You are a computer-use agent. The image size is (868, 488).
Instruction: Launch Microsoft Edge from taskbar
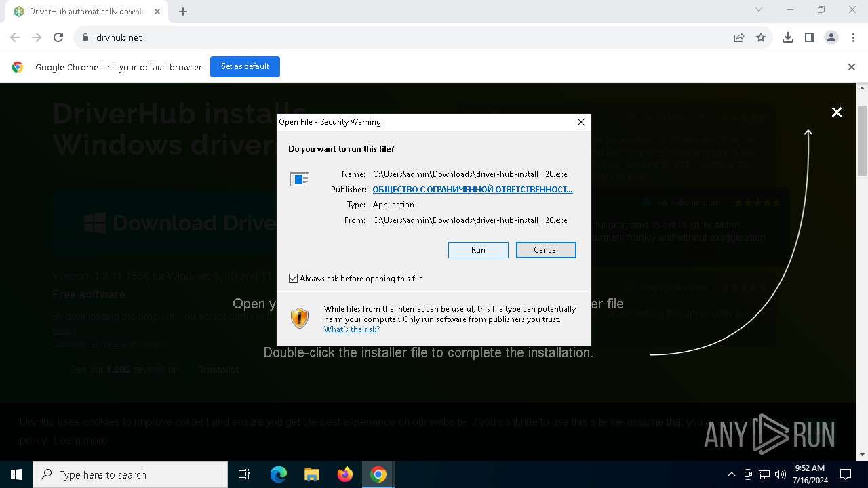click(x=279, y=474)
